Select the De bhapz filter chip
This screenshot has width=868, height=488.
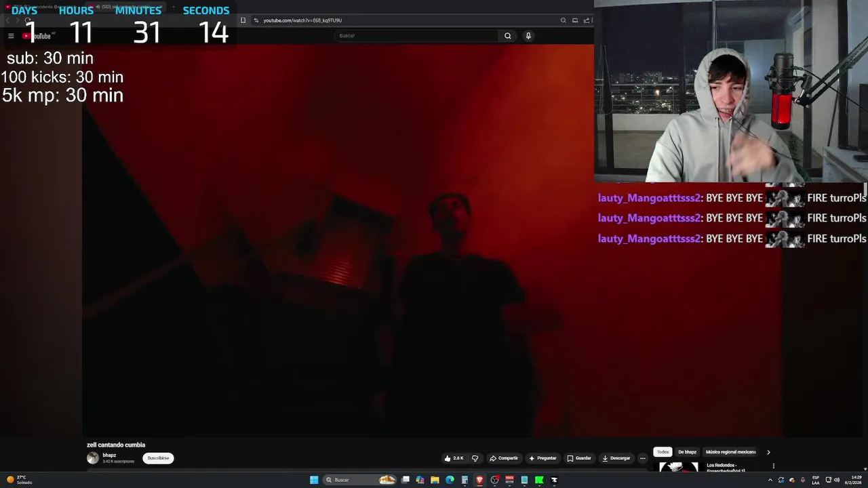687,452
